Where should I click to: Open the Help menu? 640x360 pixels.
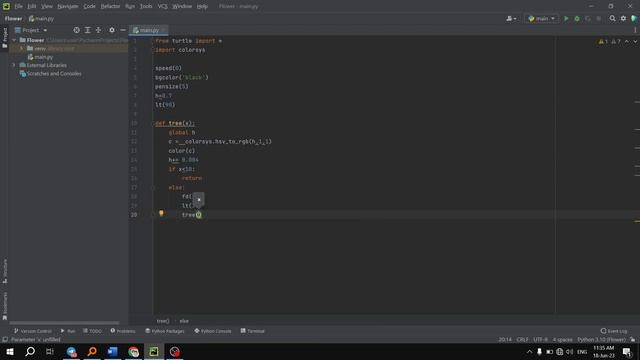click(x=202, y=7)
